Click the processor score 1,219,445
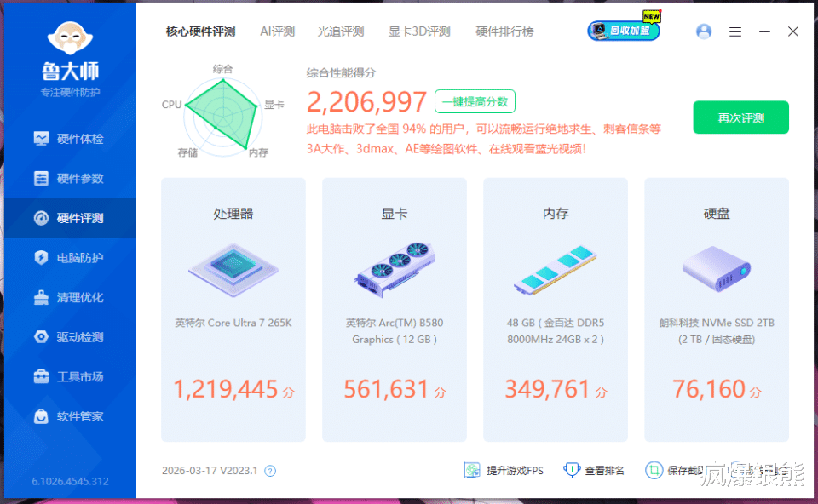 [225, 389]
